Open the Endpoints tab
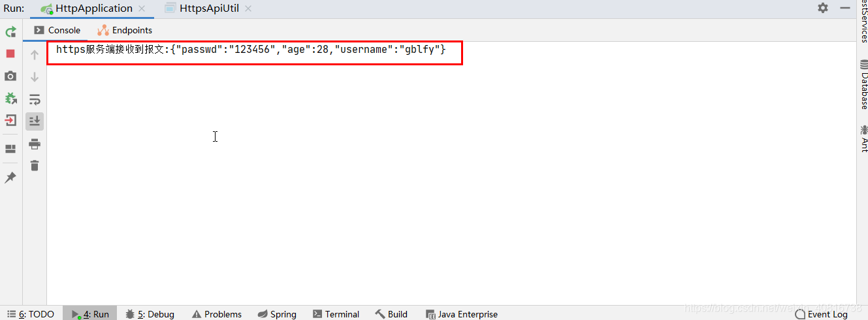868x320 pixels. tap(125, 30)
